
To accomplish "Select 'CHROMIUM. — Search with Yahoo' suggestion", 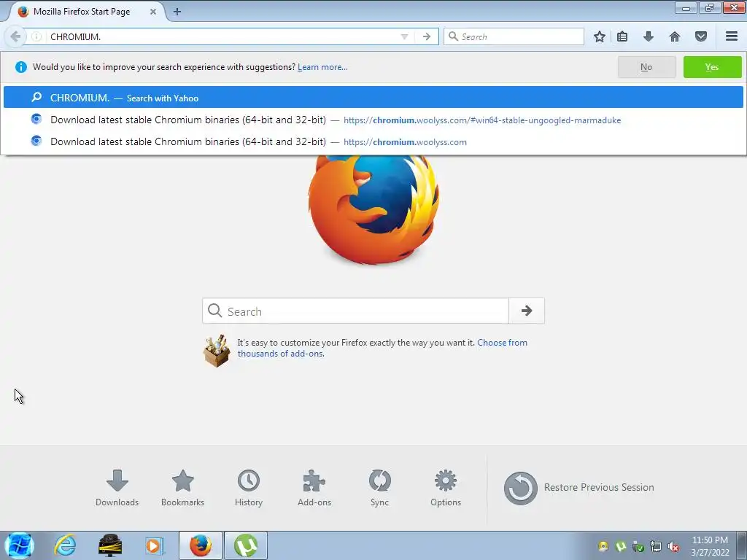I will [x=373, y=98].
